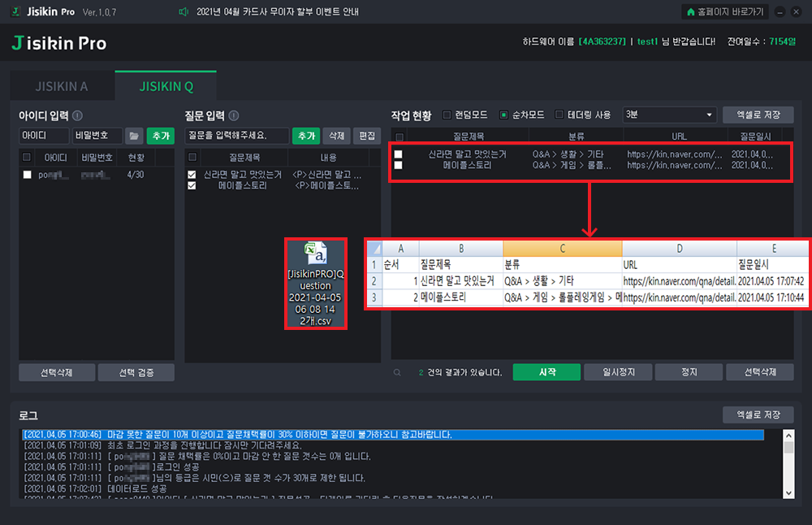The height and width of the screenshot is (525, 812).
Task: Click the 일시정지 button
Action: 618,372
